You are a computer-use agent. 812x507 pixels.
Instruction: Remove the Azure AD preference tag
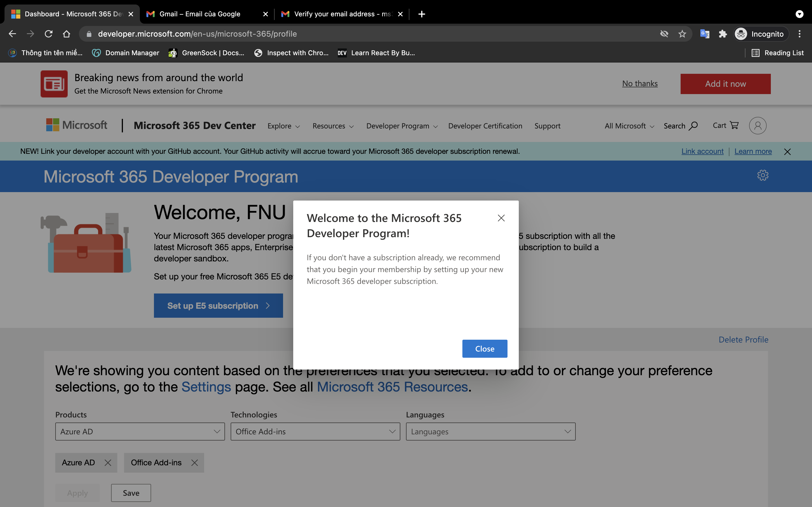pos(108,463)
